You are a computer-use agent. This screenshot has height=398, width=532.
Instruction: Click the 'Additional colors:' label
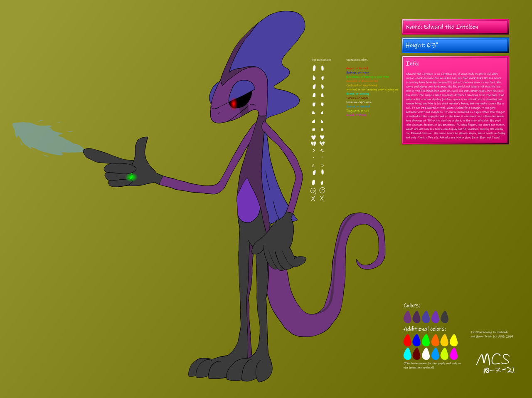pos(424,329)
